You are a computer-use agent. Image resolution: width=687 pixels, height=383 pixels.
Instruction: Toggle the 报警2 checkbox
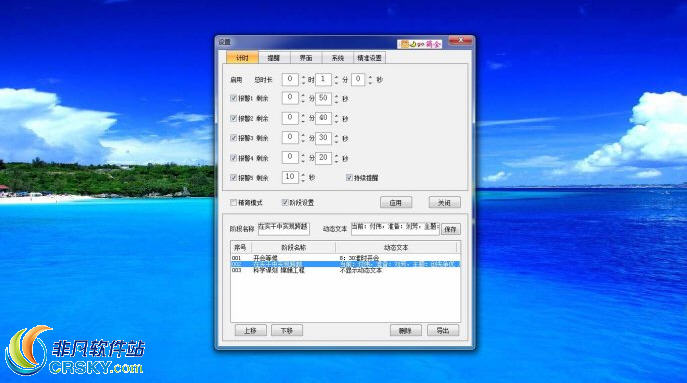coord(234,118)
